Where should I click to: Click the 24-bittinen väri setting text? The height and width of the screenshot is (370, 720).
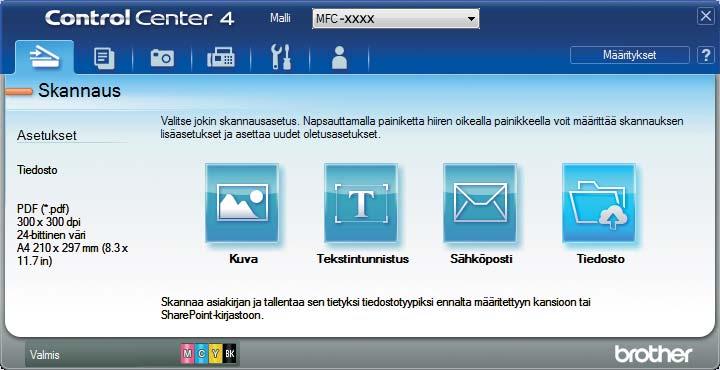[52, 235]
